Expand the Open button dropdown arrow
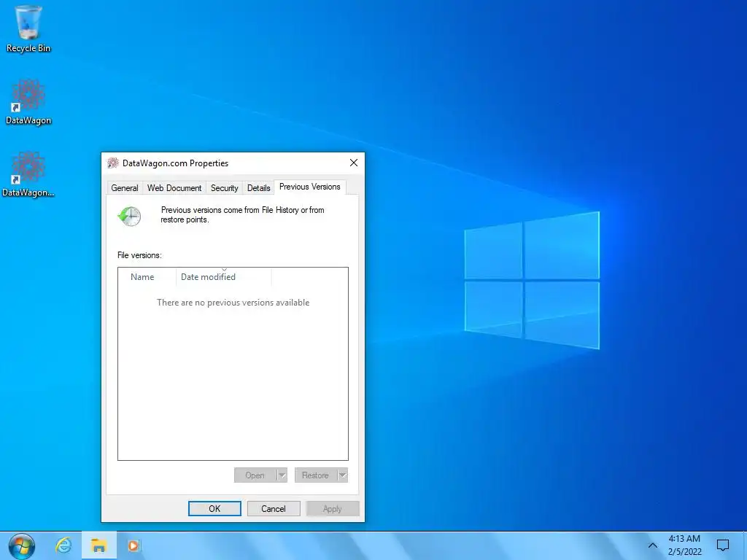This screenshot has width=747, height=560. click(282, 475)
